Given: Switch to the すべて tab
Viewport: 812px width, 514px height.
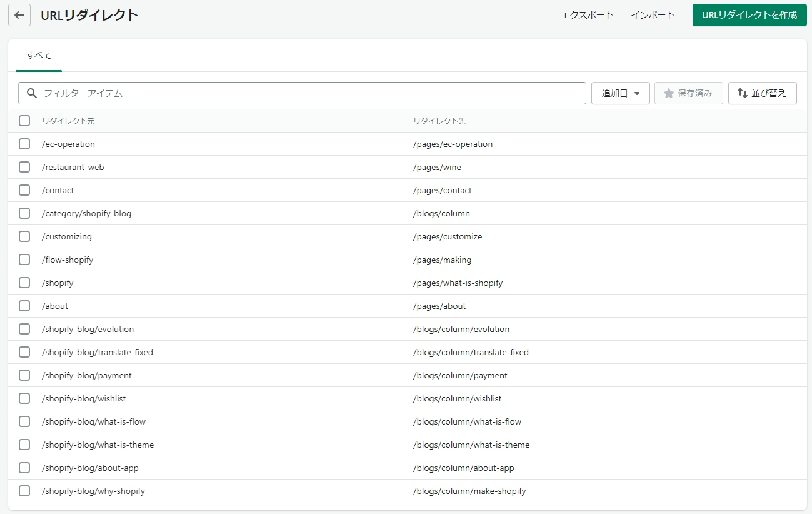Looking at the screenshot, I should click(x=39, y=56).
